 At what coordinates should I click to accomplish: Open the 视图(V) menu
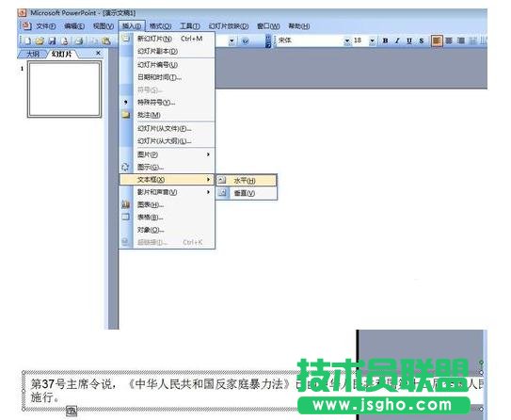pos(103,26)
